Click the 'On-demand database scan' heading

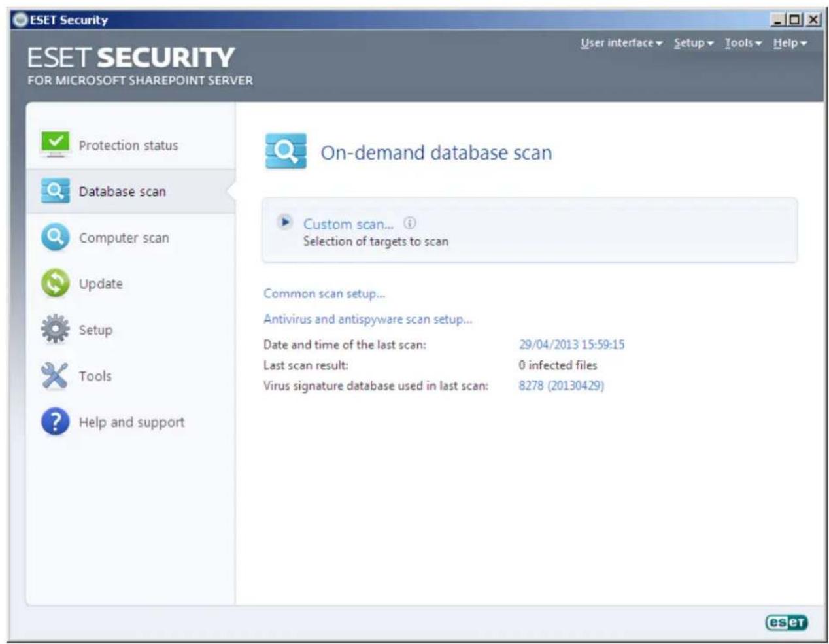(x=436, y=152)
